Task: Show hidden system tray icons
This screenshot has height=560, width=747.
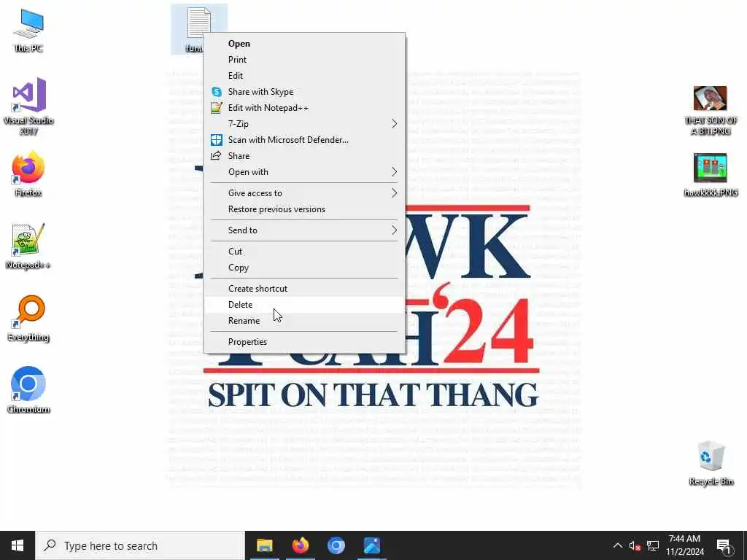Action: coord(617,545)
